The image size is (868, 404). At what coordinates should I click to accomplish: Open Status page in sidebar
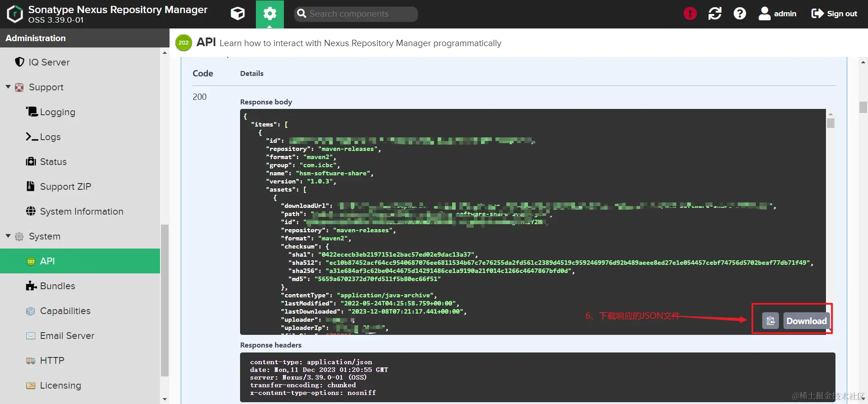coord(53,161)
